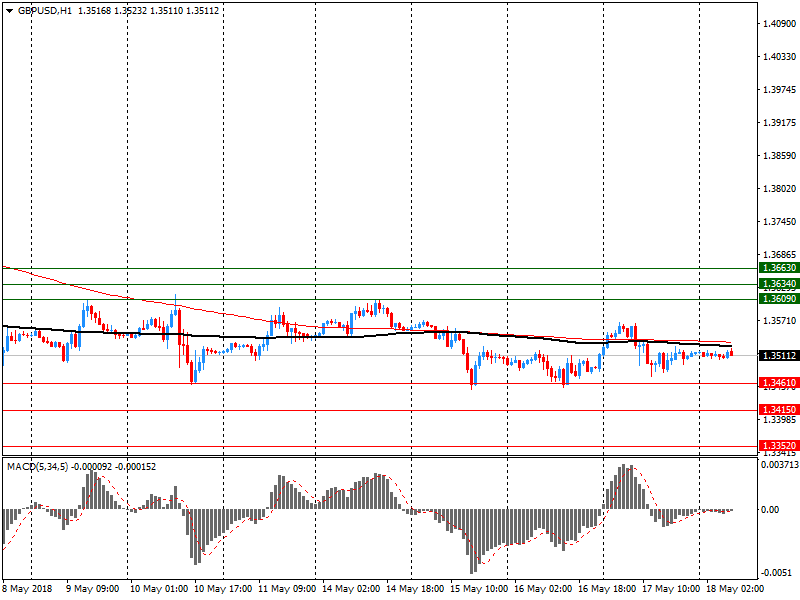Click the -0.0051 value on MACD scale
The image size is (800, 600).
(x=776, y=573)
